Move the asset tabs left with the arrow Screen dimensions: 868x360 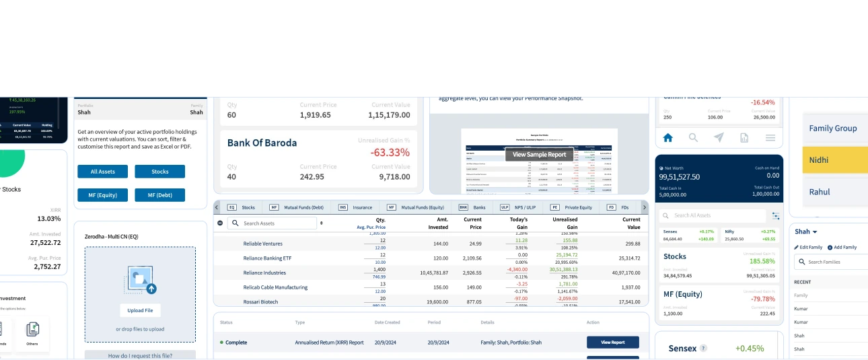click(217, 207)
